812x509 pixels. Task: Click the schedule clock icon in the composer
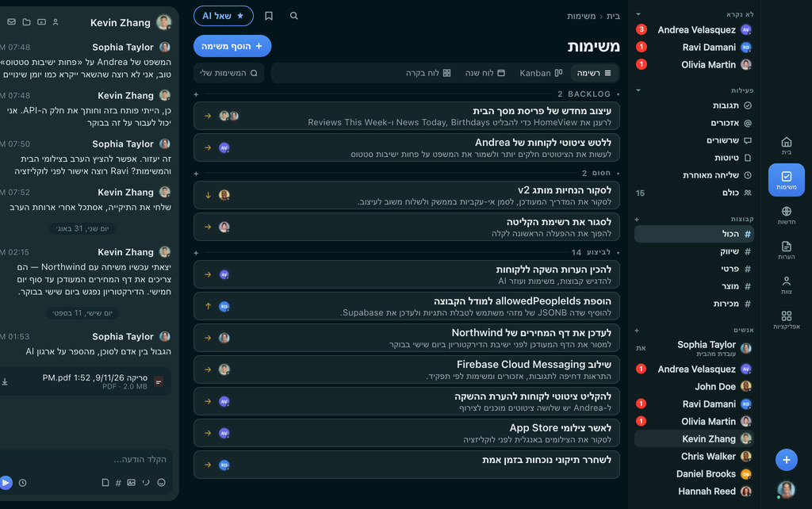click(22, 483)
